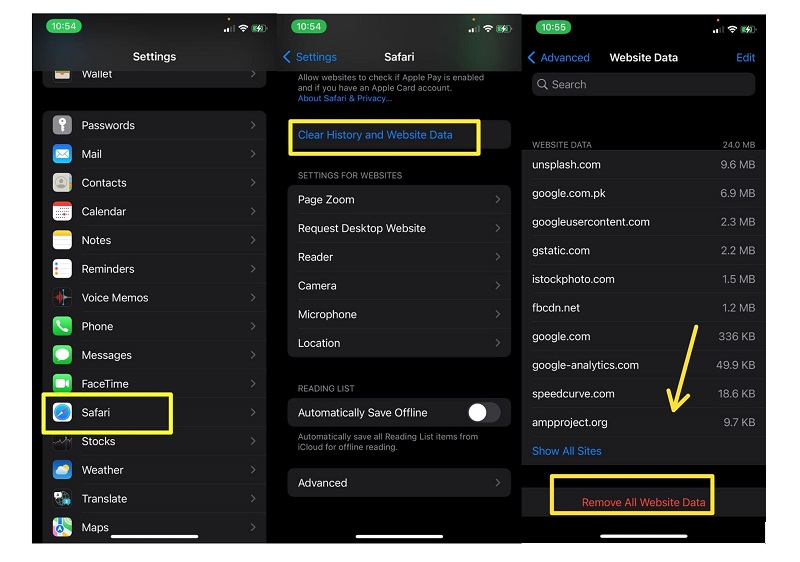
Task: Select istockphoto.com data row
Action: pyautogui.click(x=643, y=279)
